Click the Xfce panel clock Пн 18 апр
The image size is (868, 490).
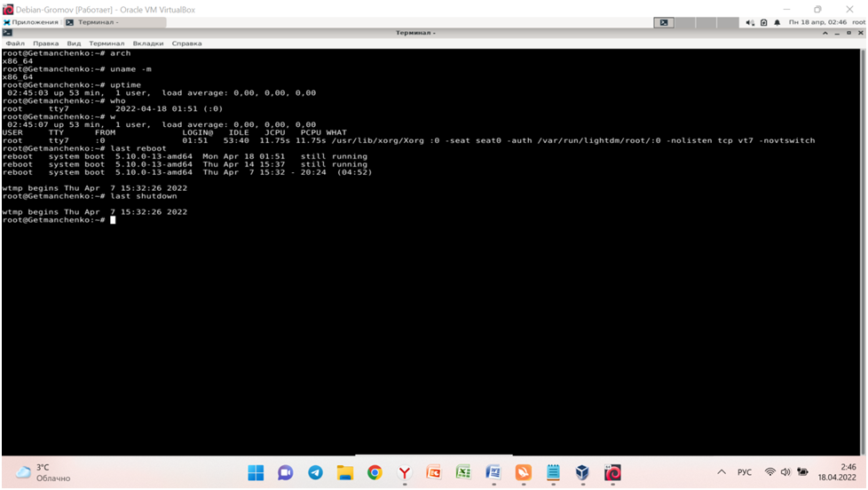[x=817, y=22]
